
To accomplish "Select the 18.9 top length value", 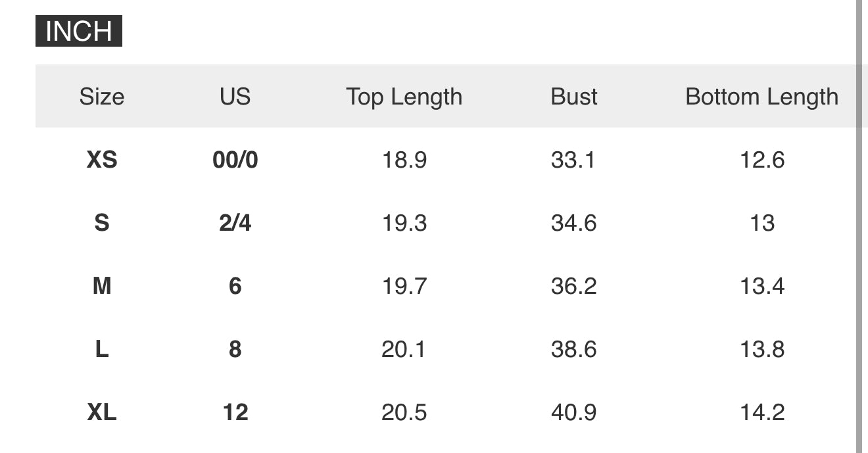I will click(x=404, y=160).
